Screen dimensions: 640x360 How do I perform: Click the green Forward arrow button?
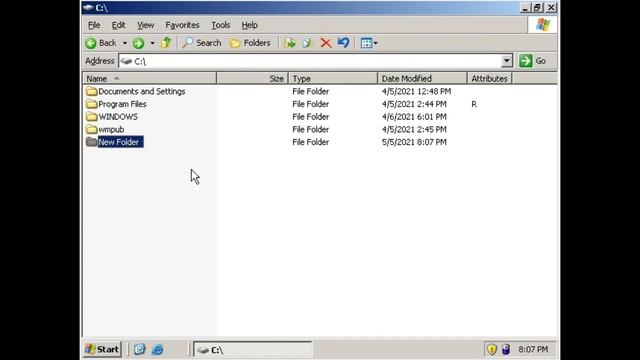[138, 43]
